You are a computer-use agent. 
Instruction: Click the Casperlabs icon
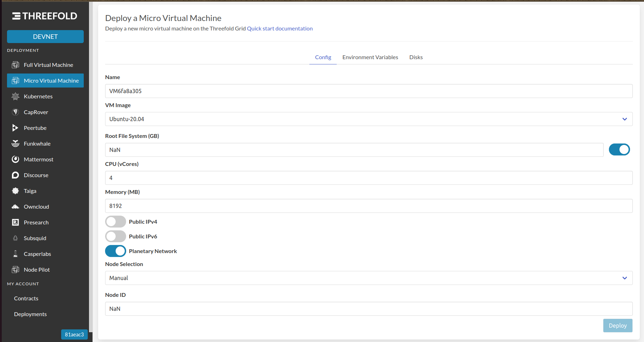coord(15,254)
